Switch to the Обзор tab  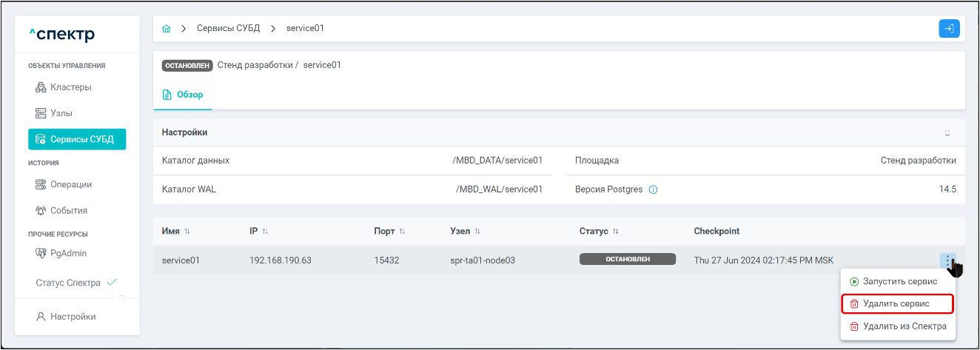(183, 95)
